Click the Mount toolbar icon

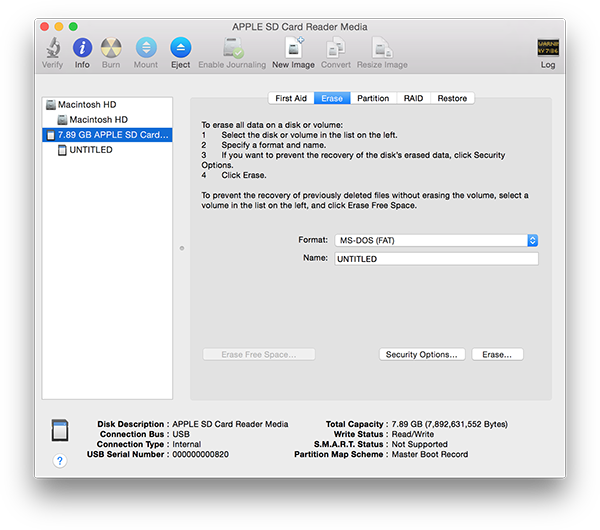[x=146, y=48]
